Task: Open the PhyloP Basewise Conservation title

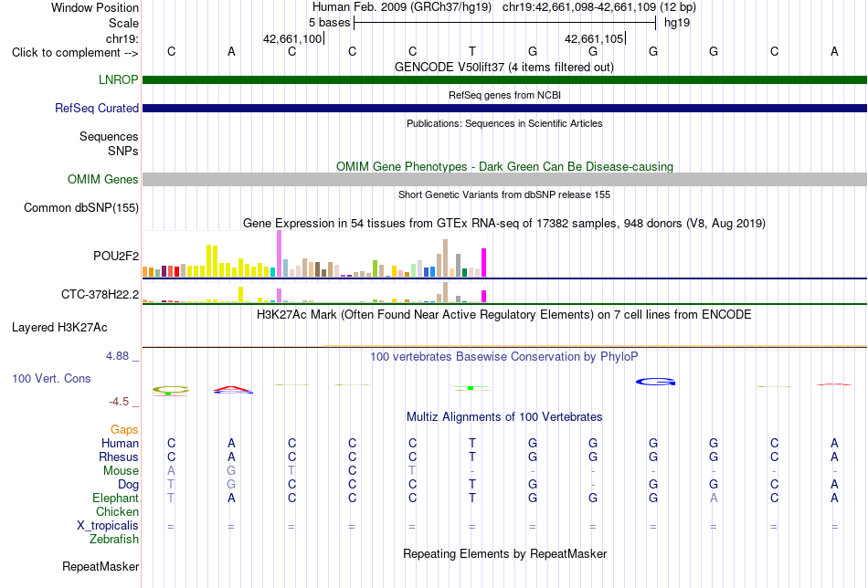Action: (x=504, y=357)
